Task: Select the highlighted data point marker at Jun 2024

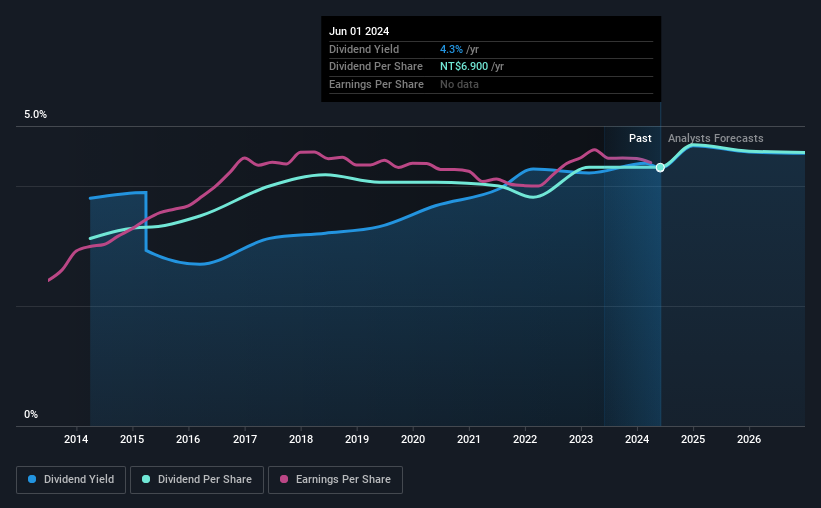Action: (x=660, y=168)
